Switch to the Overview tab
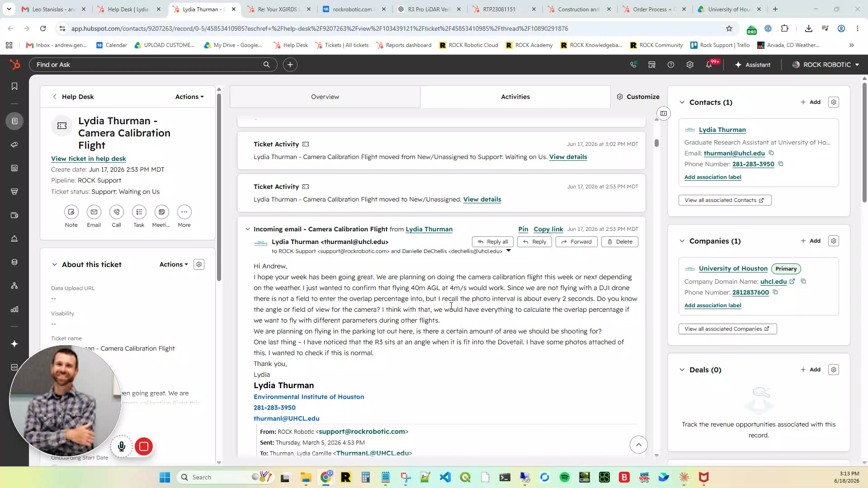The image size is (868, 488). pyautogui.click(x=325, y=97)
